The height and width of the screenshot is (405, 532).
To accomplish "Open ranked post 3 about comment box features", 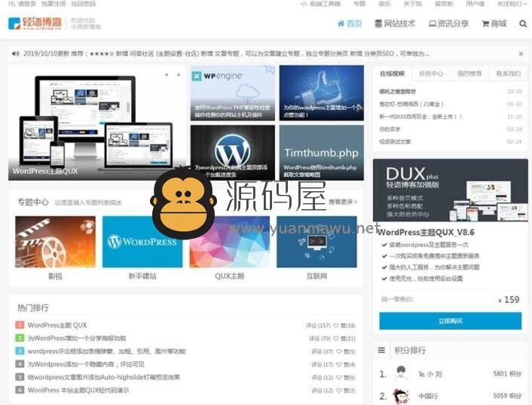I will tap(106, 351).
